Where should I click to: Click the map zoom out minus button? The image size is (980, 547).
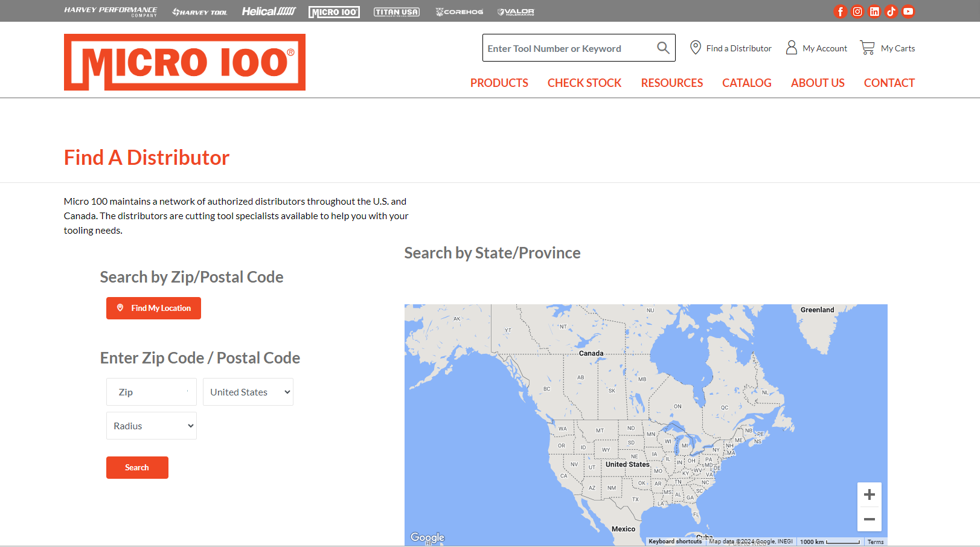pos(869,519)
